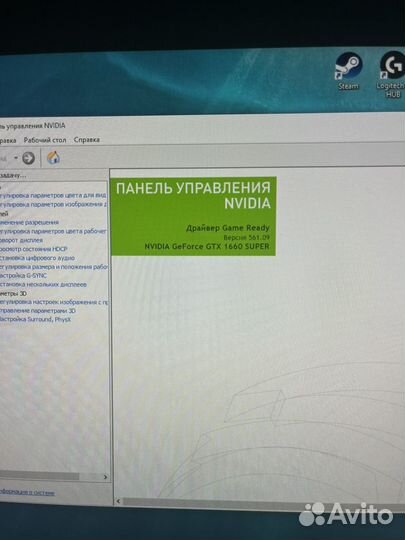Open the Рабочий стол menu
Viewport: 405px width, 540px height.
coord(45,140)
